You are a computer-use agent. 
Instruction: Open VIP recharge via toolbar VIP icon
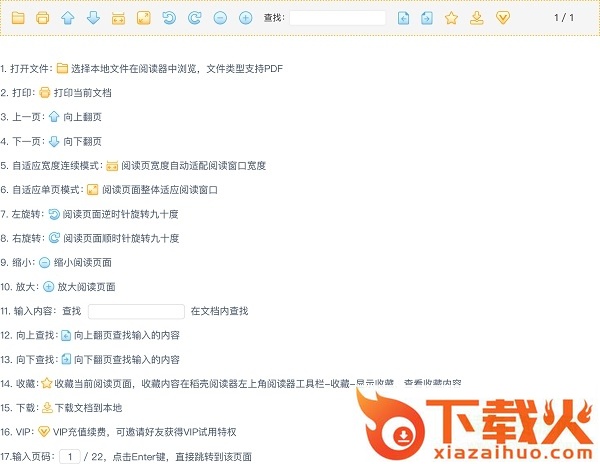[x=503, y=18]
